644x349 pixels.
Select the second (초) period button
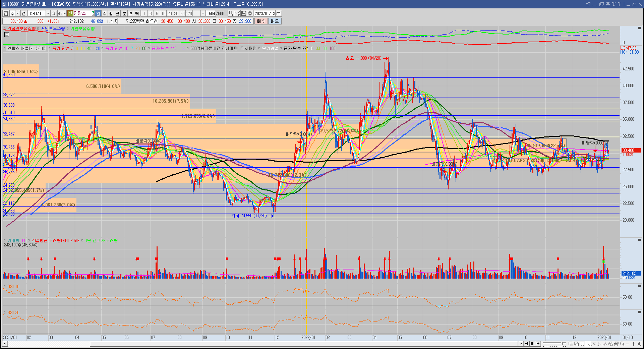point(131,13)
